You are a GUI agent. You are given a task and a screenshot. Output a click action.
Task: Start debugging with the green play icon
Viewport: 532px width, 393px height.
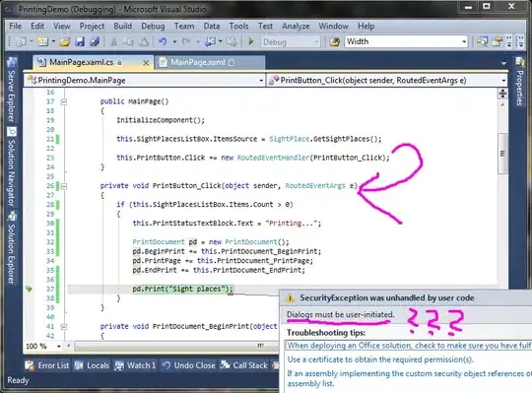pyautogui.click(x=251, y=41)
